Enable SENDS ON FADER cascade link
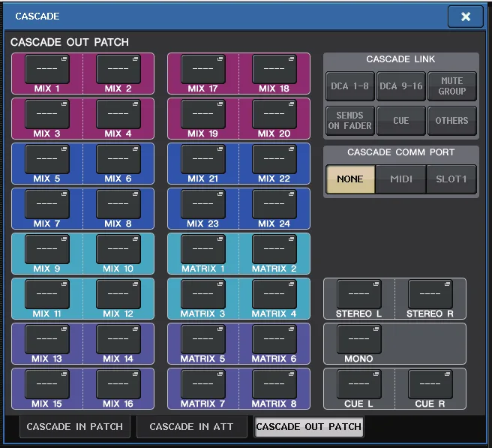The image size is (492, 448). coord(349,121)
